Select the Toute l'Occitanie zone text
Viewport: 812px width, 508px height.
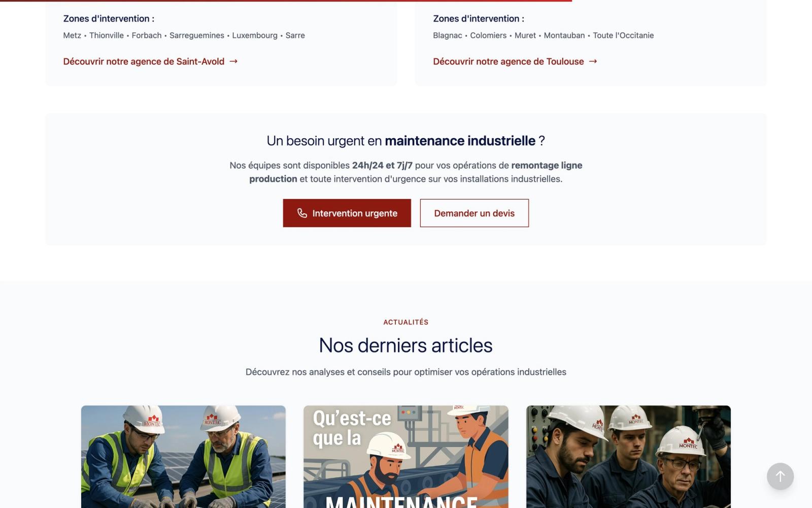point(623,36)
